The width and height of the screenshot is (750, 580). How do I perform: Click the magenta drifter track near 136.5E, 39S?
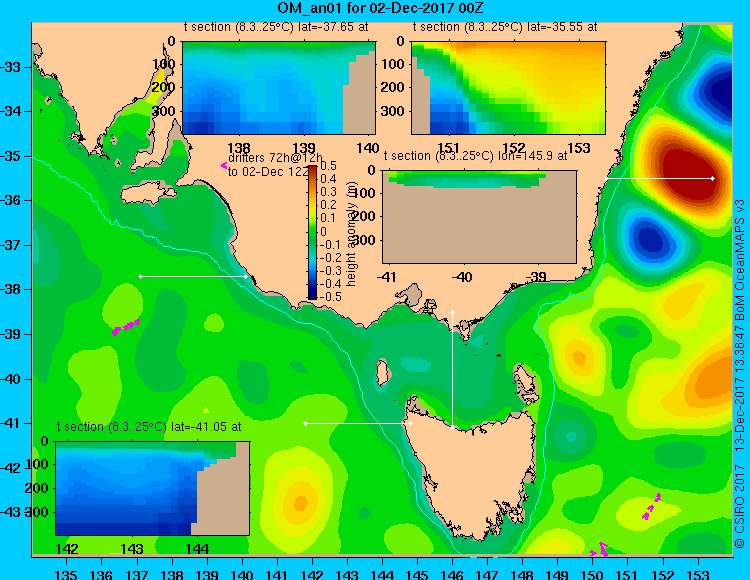coord(126,327)
